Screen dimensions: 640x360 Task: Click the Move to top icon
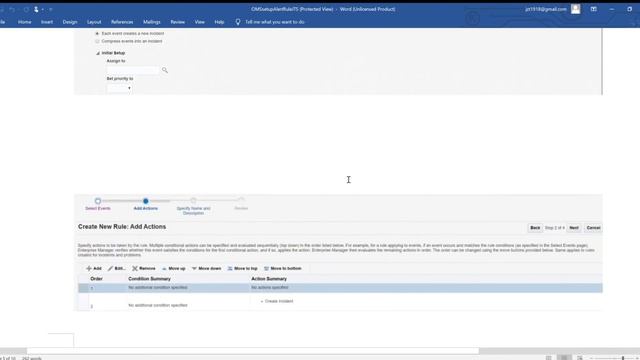230,269
